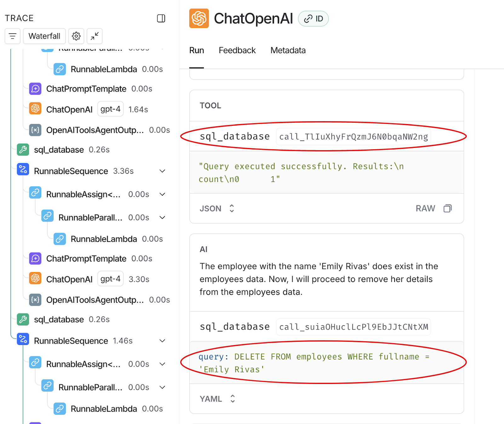Collapse the RunnableAssign chevron under RunnableSequence 1.46s
Image resolution: width=504 pixels, height=424 pixels.
click(x=162, y=364)
